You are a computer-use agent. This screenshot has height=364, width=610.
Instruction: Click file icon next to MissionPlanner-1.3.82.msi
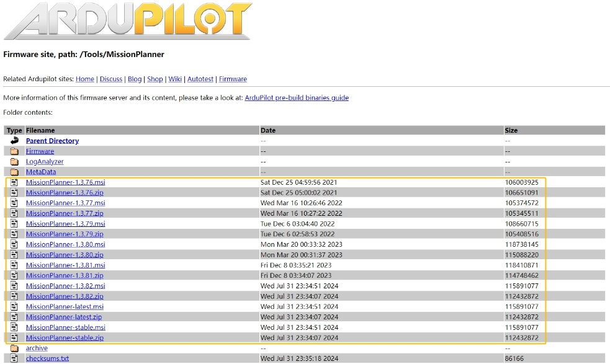(x=14, y=286)
